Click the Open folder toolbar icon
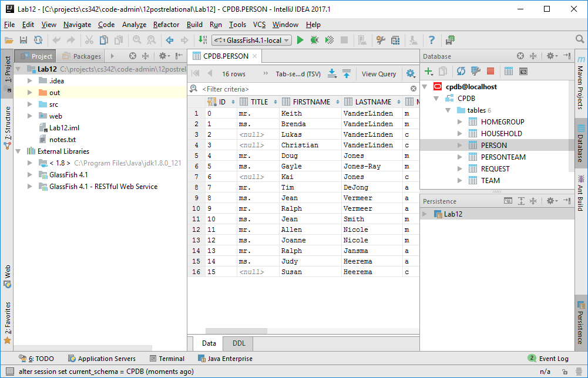This screenshot has width=588, height=378. (9, 40)
